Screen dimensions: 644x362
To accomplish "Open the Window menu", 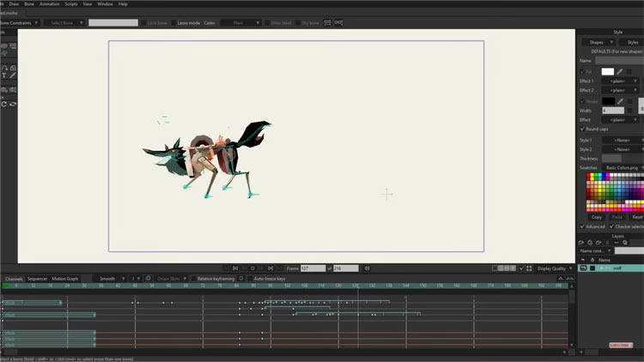I will click(105, 4).
